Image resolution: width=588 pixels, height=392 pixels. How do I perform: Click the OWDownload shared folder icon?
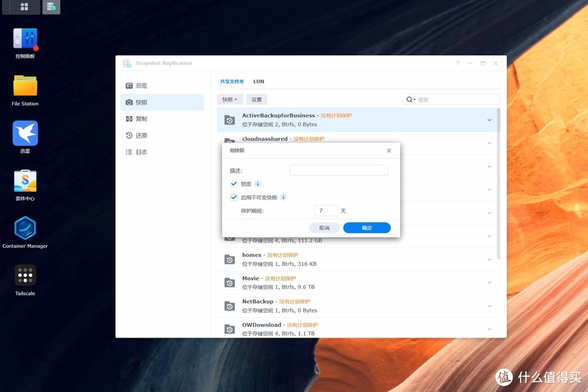click(230, 329)
